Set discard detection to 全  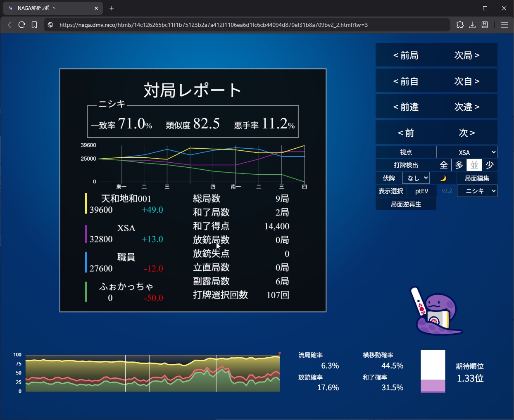pos(444,165)
